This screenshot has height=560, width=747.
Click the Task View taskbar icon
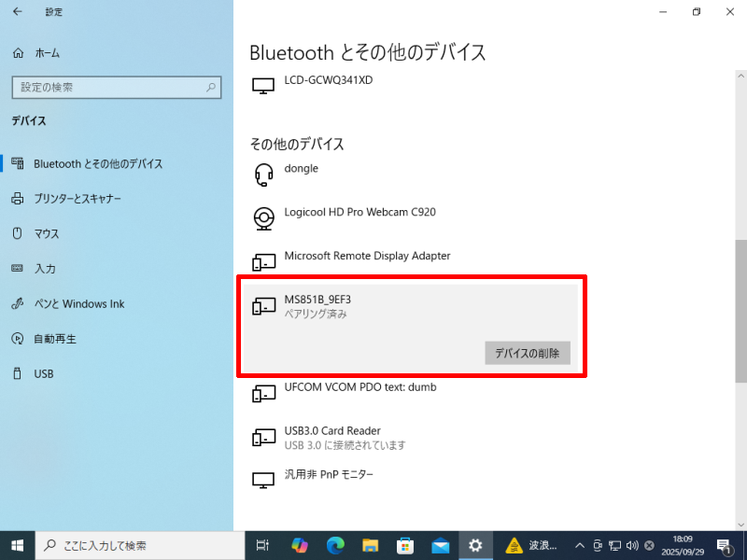[263, 545]
